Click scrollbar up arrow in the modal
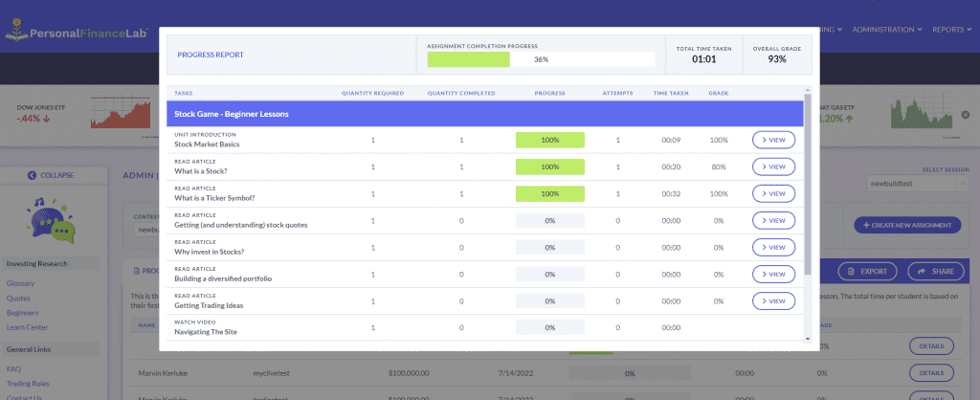 tap(808, 91)
